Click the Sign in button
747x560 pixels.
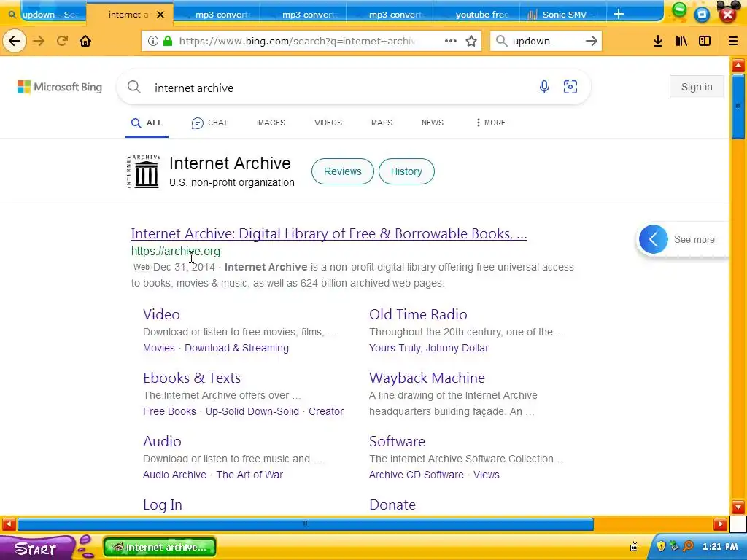pyautogui.click(x=697, y=87)
